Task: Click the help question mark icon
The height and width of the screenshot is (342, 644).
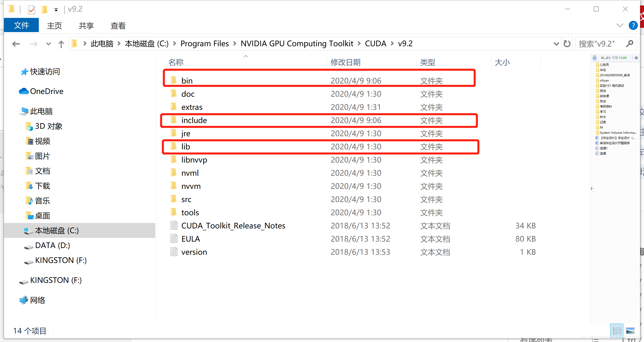Action: point(633,25)
